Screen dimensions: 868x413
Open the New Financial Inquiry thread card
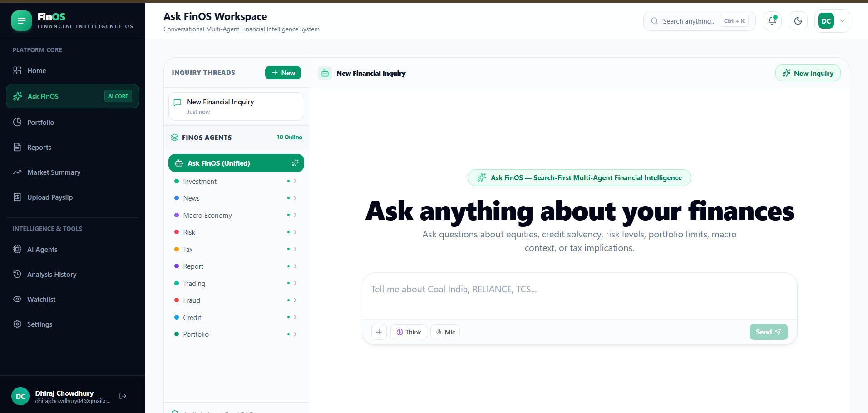click(x=236, y=107)
